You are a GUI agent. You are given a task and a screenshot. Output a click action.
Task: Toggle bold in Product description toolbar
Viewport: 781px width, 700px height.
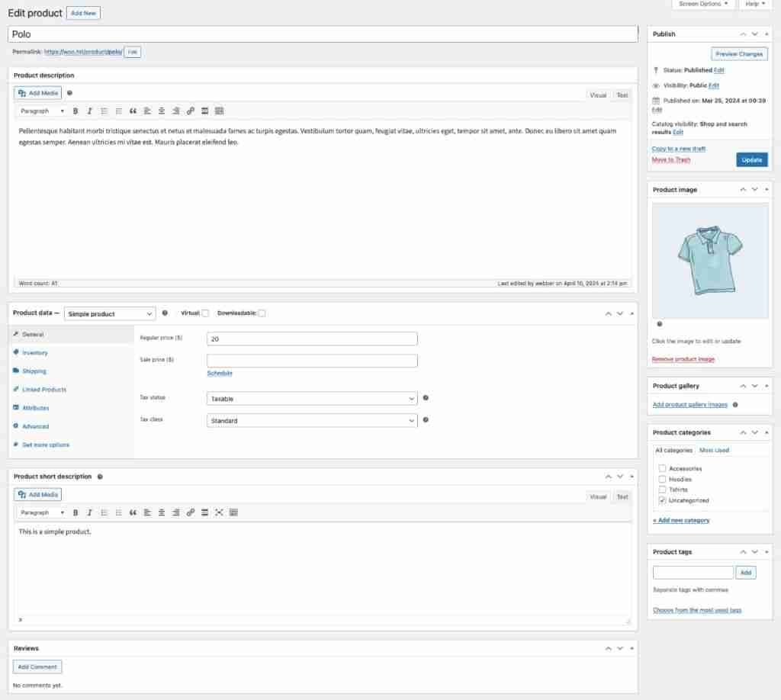[x=76, y=111]
